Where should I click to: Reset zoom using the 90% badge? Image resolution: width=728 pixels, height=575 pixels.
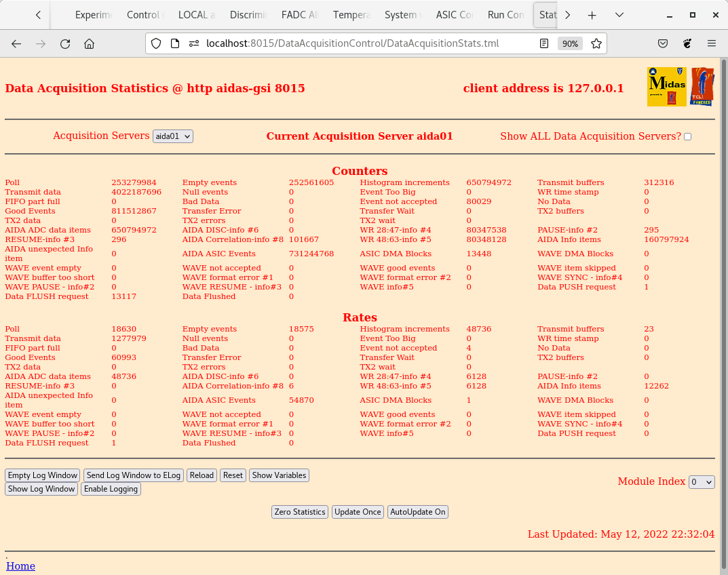pyautogui.click(x=570, y=43)
